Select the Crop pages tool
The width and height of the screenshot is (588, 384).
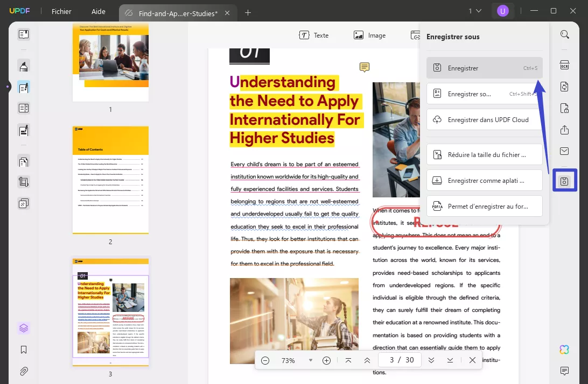[24, 182]
